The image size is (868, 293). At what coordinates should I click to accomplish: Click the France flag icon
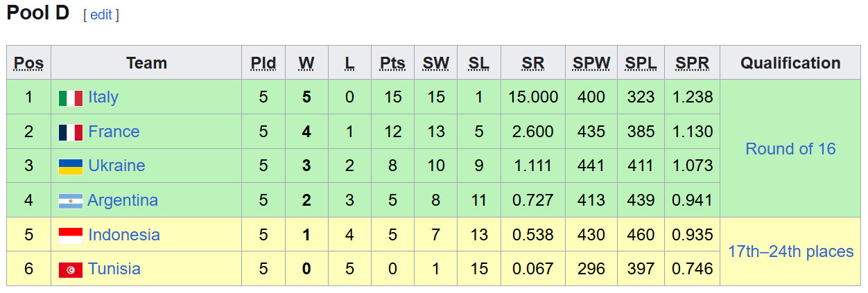pyautogui.click(x=71, y=132)
